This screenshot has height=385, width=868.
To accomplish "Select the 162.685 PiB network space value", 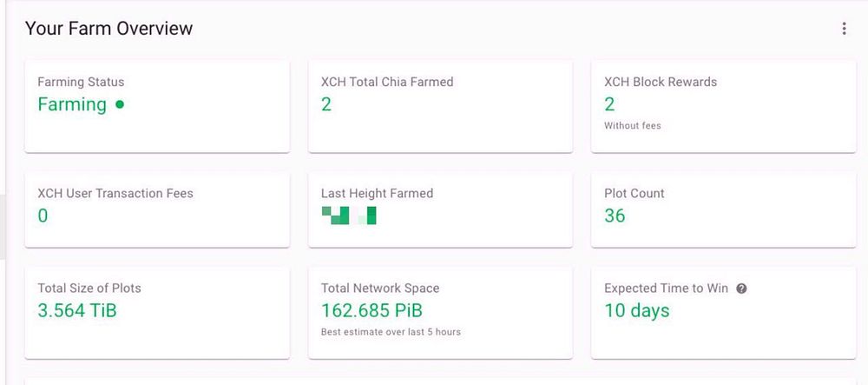I will (372, 310).
